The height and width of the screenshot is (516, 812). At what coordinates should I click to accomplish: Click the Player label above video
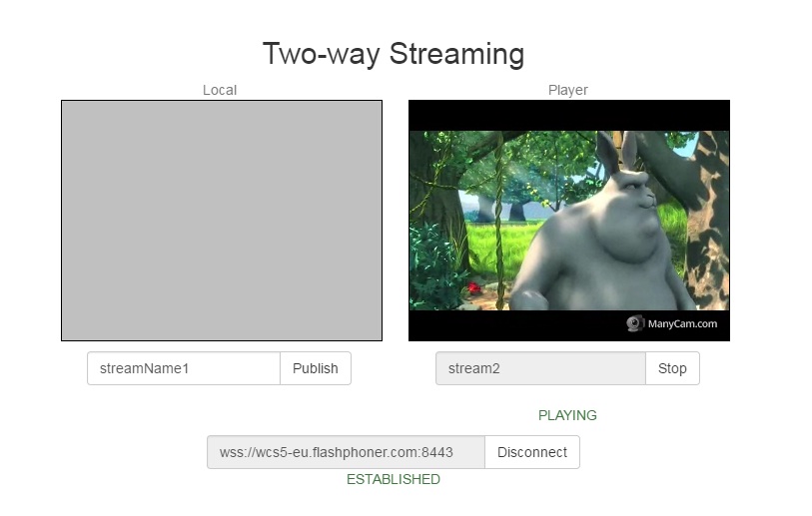click(x=567, y=90)
